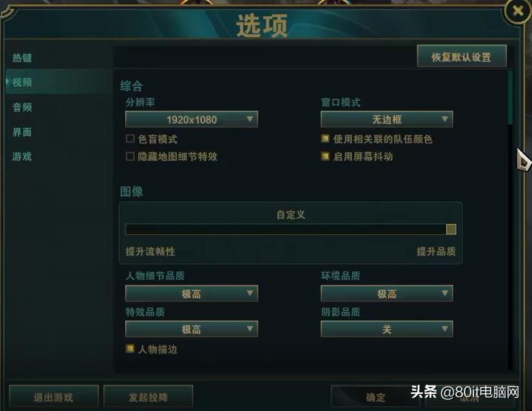Adjust the 自定义 graphics quality slider handle
The image size is (532, 411).
point(451,229)
